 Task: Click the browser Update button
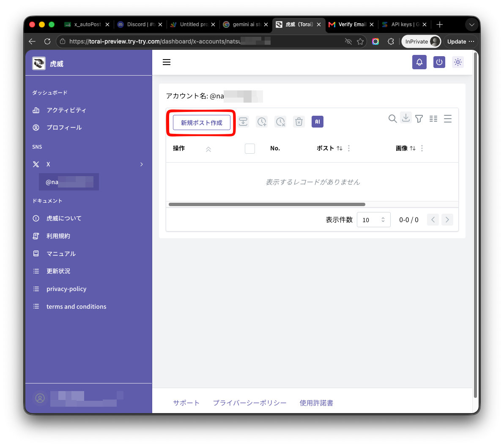(x=460, y=41)
